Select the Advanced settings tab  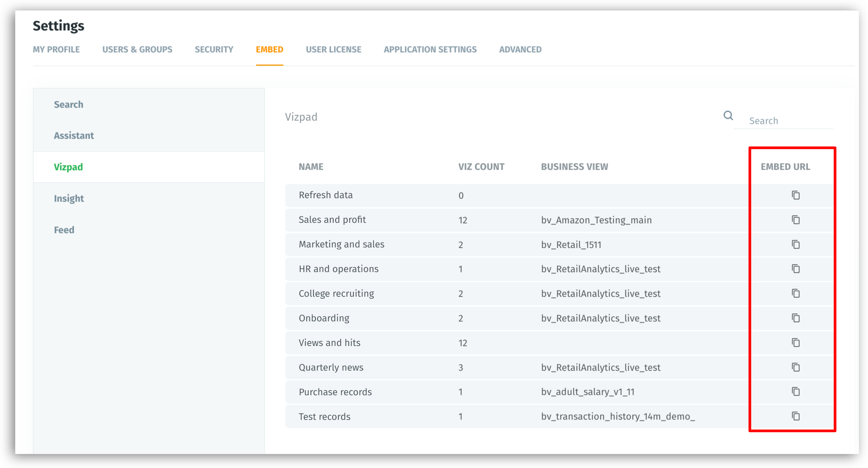coord(520,50)
